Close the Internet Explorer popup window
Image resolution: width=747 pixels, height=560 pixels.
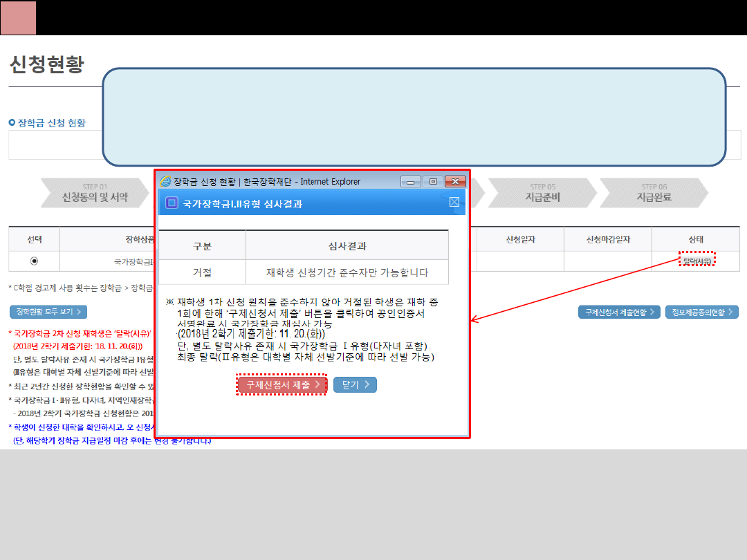(x=454, y=182)
